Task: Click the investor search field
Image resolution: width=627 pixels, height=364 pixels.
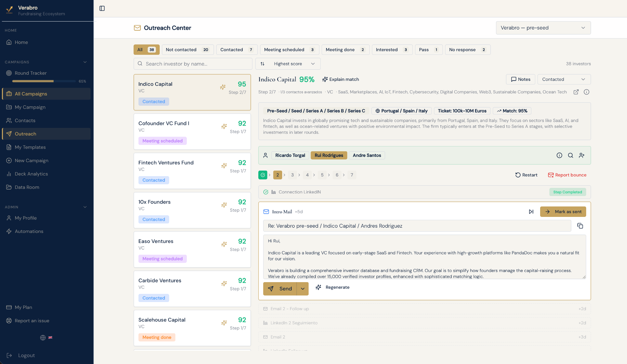Action: pos(193,64)
